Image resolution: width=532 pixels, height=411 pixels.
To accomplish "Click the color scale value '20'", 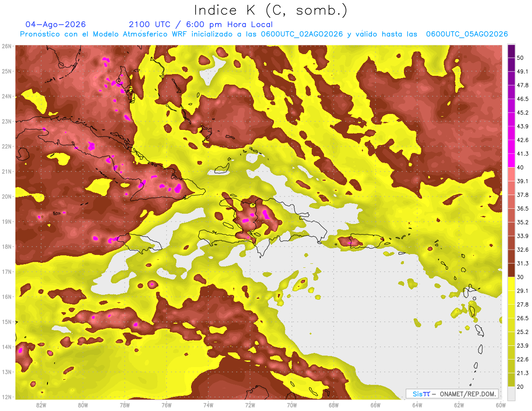I will 521,387.
